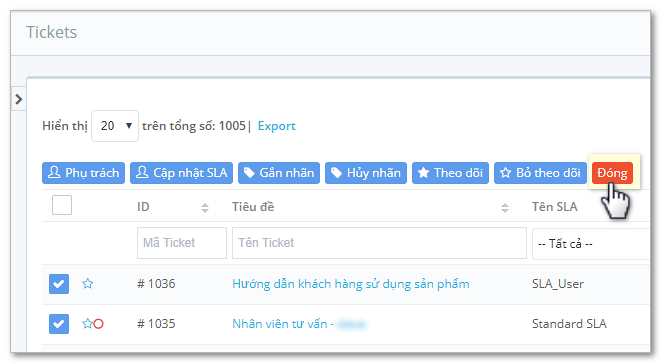Click the SLA_User cell

tap(558, 284)
